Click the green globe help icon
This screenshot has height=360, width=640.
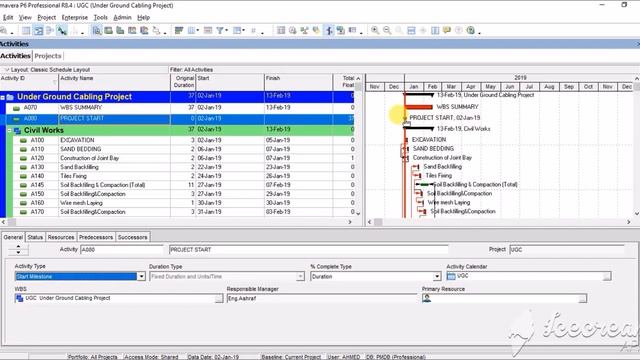[471, 31]
